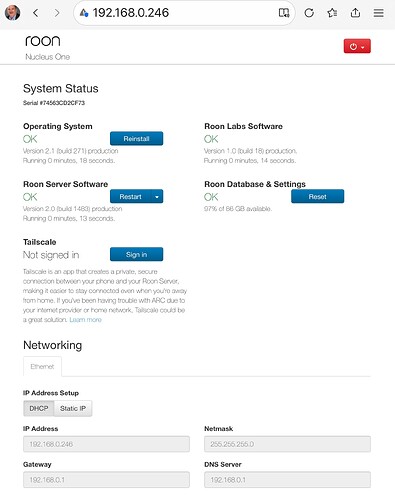Click the System Status heading
The image size is (395, 500).
tap(61, 89)
